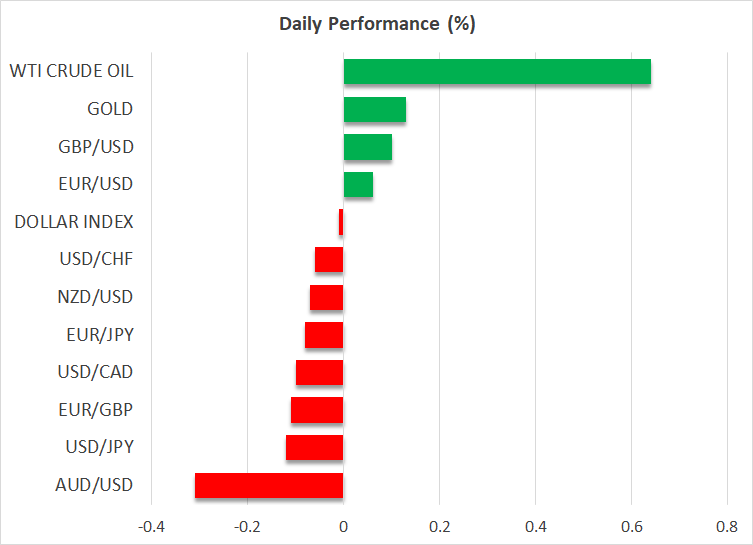Select the EUR/USD green bar
This screenshot has height=545, width=753.
tap(358, 184)
